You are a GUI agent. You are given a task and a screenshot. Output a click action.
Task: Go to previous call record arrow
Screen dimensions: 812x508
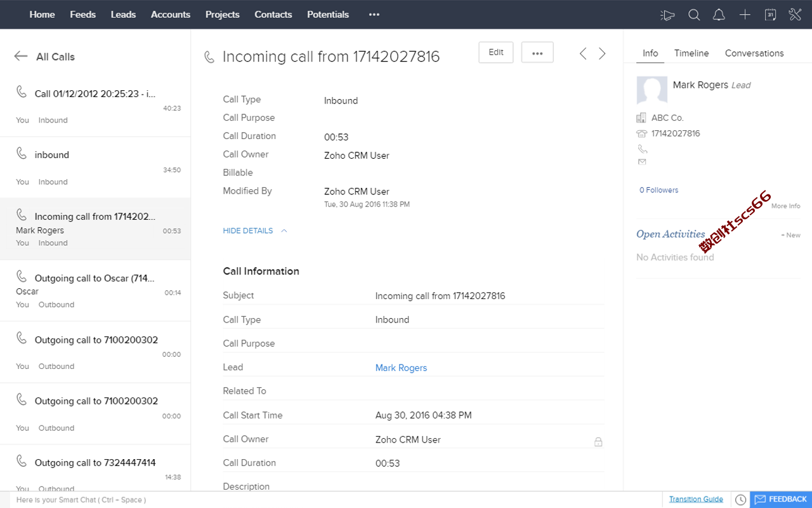583,53
